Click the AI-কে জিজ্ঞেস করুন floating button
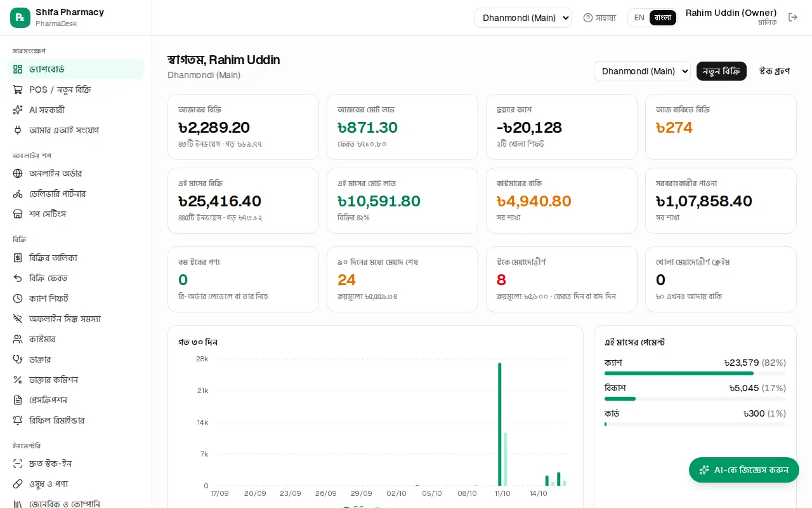This screenshot has height=508, width=812. point(744,470)
